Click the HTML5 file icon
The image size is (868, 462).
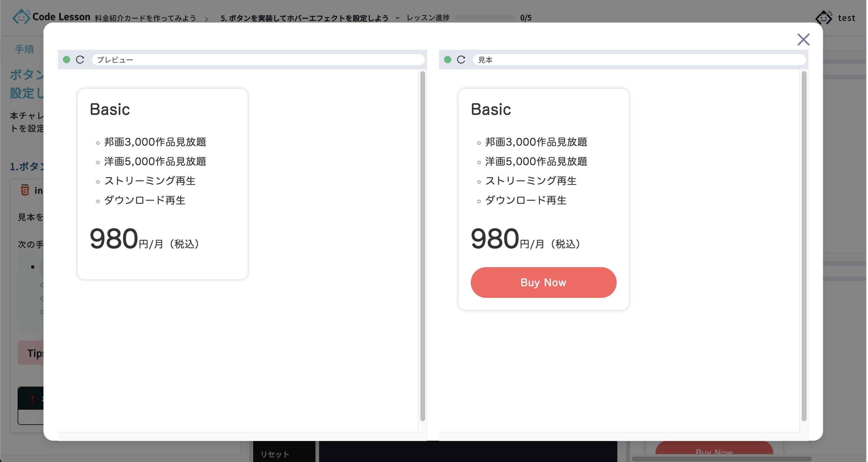click(x=25, y=190)
